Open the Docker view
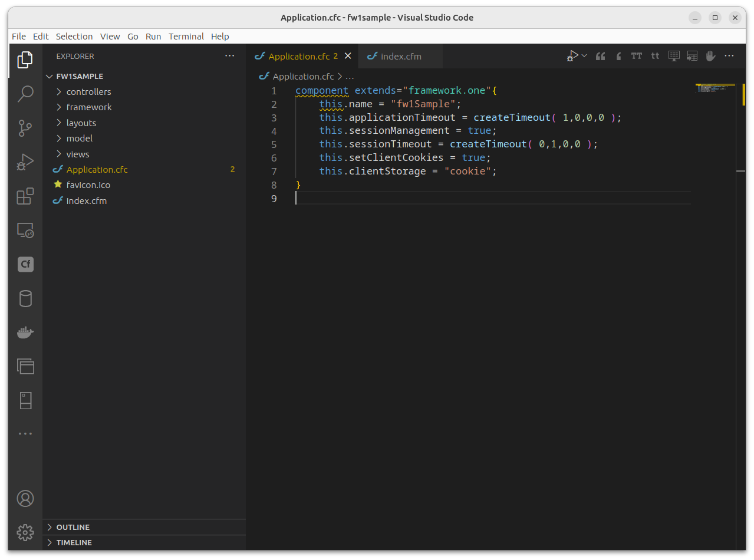 click(25, 333)
